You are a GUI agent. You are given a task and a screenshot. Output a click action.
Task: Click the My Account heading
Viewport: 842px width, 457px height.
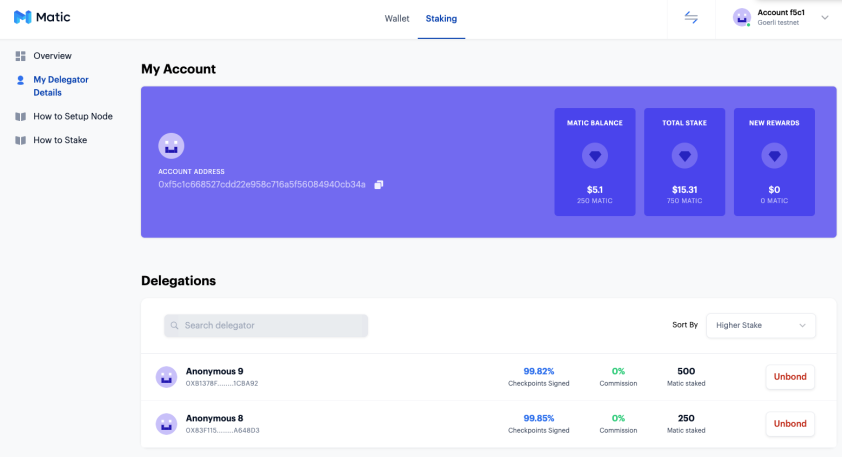(178, 69)
